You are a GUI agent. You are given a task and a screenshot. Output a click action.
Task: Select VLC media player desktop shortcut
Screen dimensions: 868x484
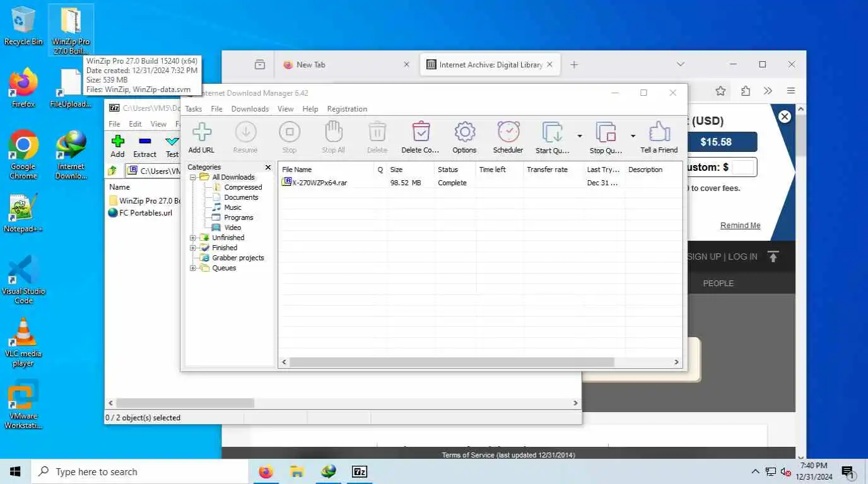tap(23, 342)
